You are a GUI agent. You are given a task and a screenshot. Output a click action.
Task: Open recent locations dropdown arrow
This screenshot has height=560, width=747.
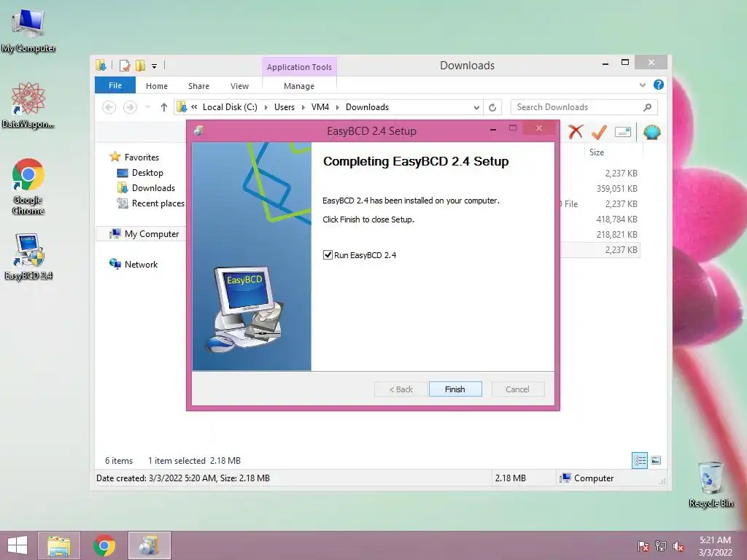[x=147, y=107]
